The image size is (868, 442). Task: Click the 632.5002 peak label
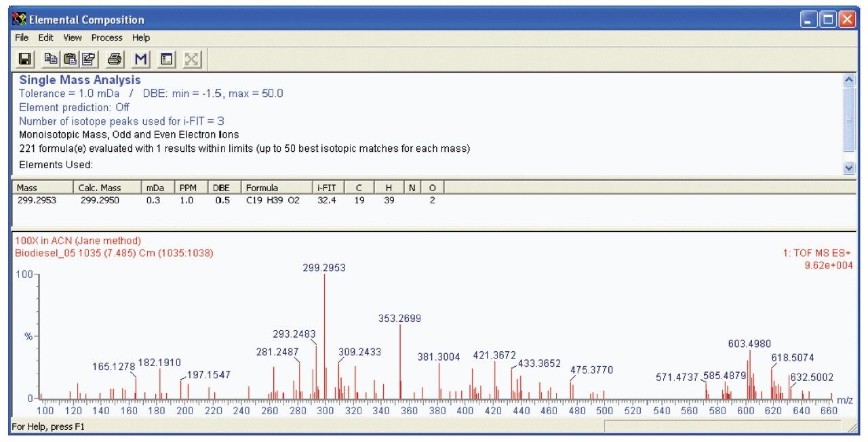812,377
